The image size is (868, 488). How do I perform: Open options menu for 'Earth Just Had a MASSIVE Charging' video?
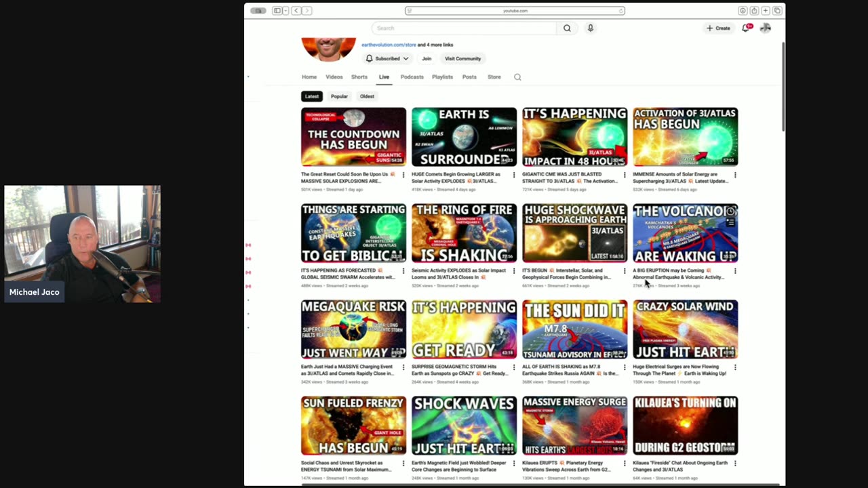click(403, 367)
